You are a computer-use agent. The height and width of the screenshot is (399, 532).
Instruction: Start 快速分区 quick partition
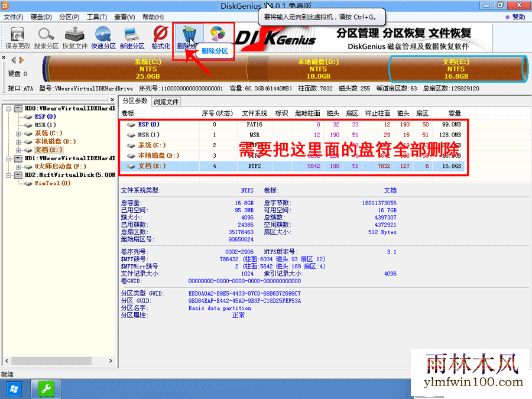103,38
